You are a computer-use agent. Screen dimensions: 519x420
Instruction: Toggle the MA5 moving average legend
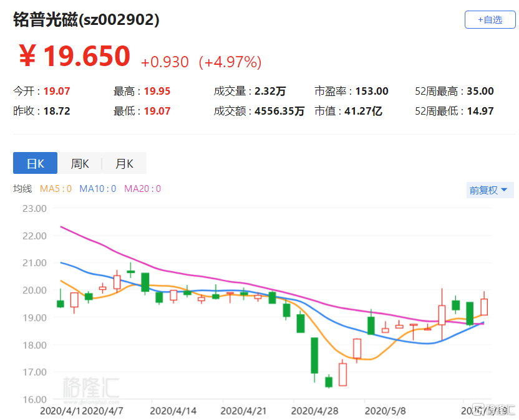coord(56,189)
